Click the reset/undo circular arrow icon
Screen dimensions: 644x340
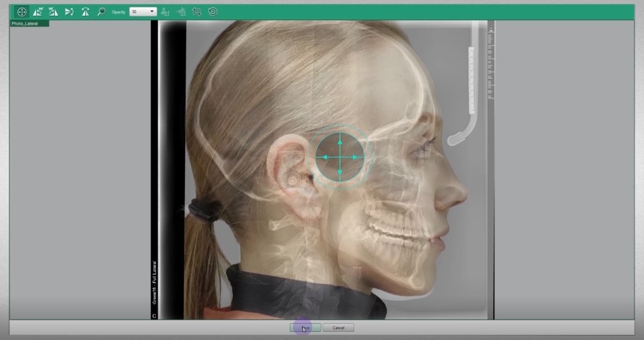click(x=212, y=12)
